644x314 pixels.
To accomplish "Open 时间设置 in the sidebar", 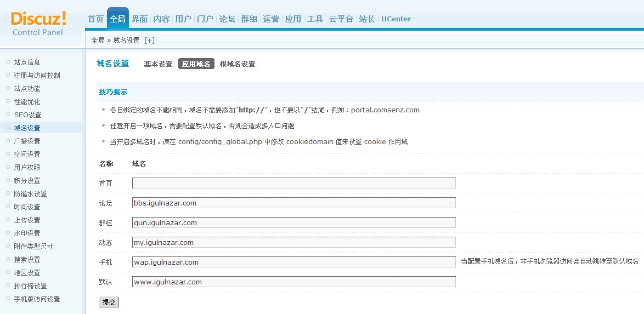I will [27, 207].
